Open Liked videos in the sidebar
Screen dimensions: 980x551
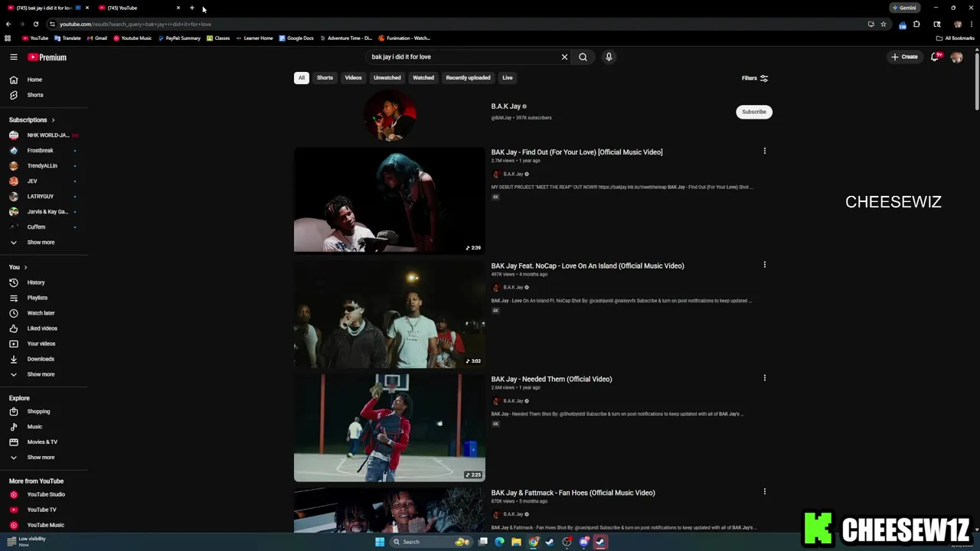(44, 328)
